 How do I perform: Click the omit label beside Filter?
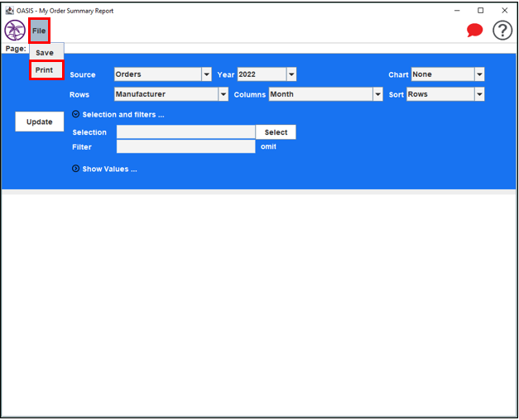(x=268, y=146)
